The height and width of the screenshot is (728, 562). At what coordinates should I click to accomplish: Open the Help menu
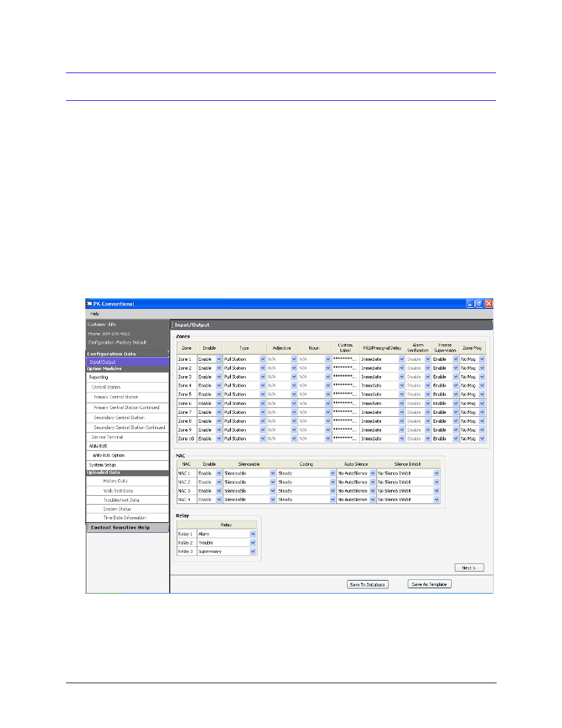[x=95, y=314]
